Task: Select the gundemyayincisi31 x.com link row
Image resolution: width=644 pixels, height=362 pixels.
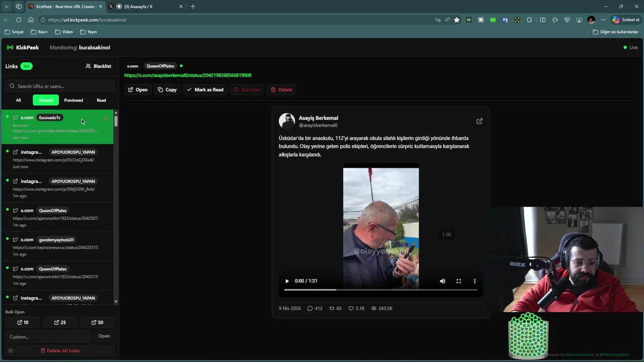Action: [x=57, y=246]
